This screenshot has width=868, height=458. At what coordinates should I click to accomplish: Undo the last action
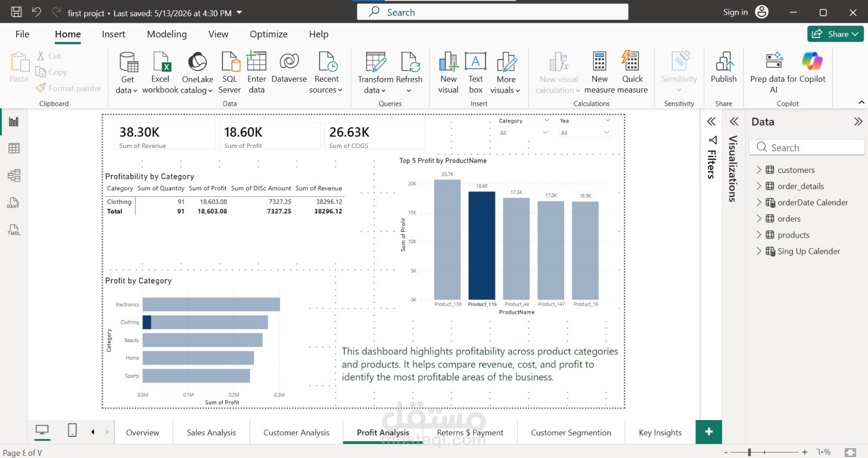pyautogui.click(x=36, y=12)
